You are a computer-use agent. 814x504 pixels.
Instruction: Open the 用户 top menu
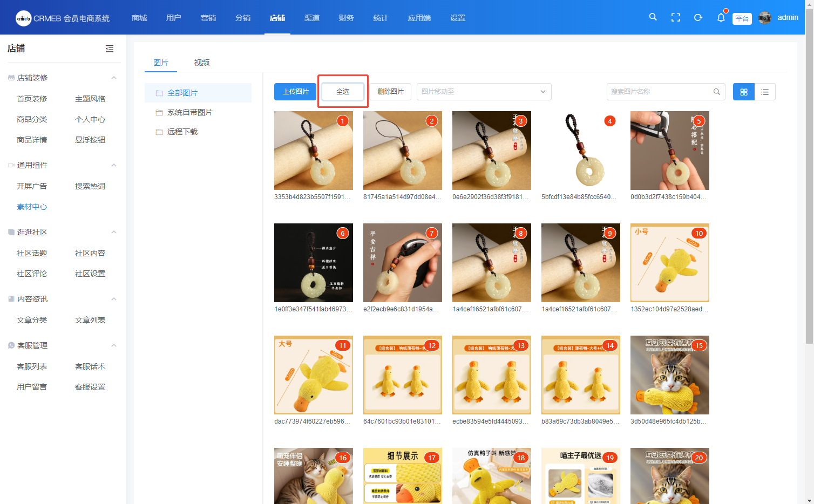tap(174, 18)
